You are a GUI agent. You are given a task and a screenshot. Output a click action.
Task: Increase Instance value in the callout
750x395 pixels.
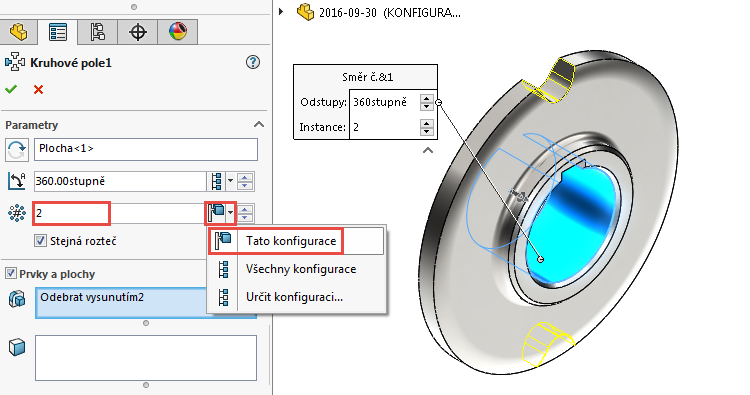(x=426, y=123)
